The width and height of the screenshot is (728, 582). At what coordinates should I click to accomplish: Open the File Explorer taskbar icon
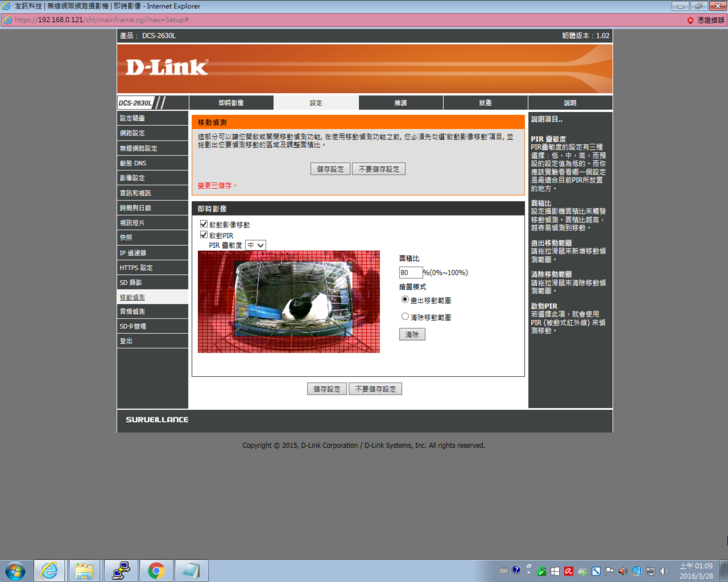coord(84,571)
